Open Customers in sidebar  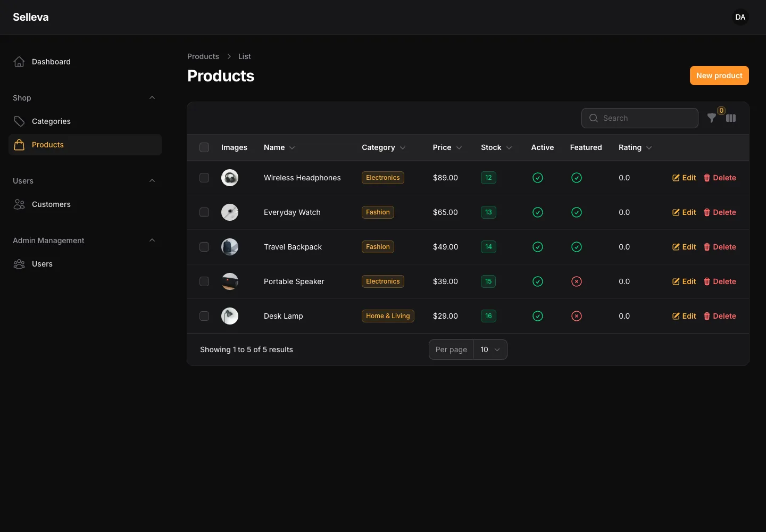tap(85, 204)
